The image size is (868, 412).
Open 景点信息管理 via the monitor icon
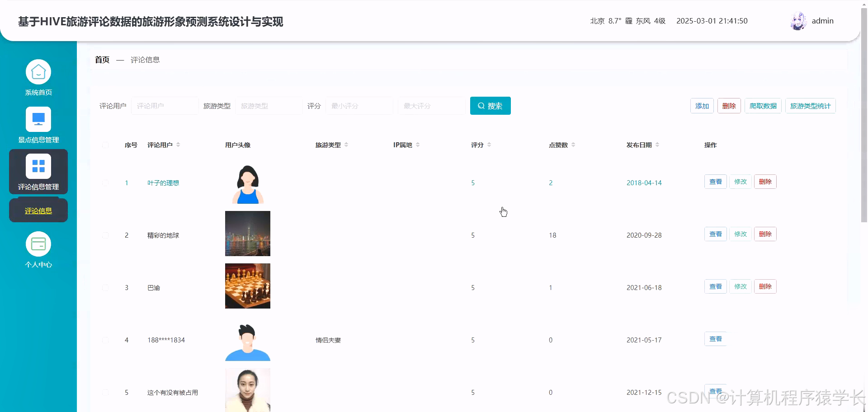[x=38, y=119]
